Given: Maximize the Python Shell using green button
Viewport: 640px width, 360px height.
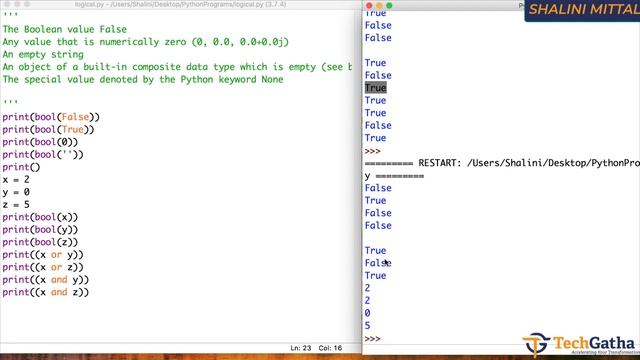Looking at the screenshot, I should 389,5.
